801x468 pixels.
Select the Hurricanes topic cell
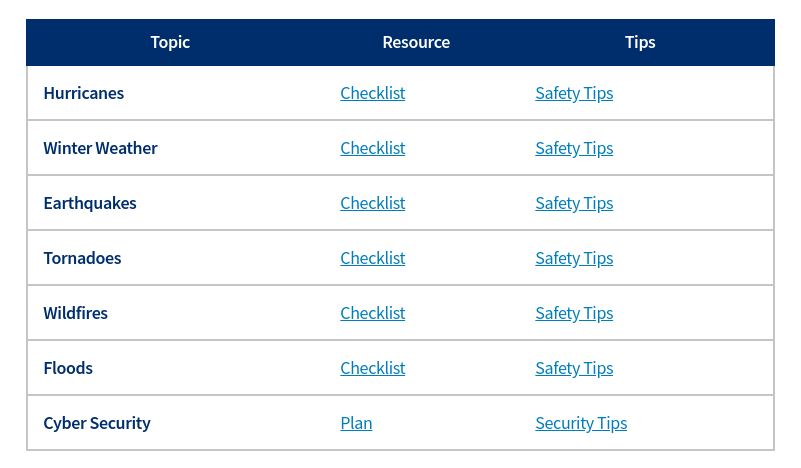click(84, 93)
